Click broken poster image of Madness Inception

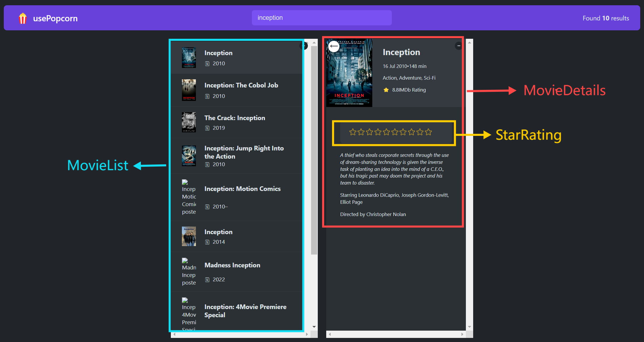189,272
